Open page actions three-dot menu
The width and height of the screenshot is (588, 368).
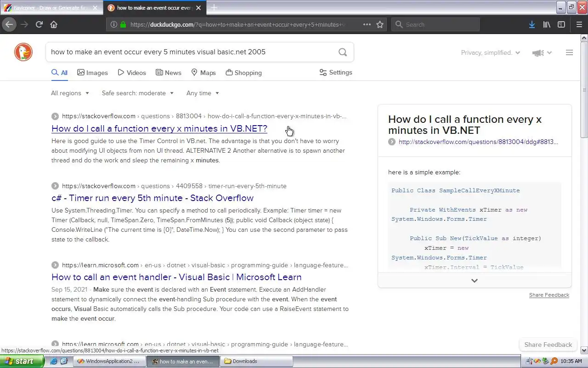[x=367, y=24]
